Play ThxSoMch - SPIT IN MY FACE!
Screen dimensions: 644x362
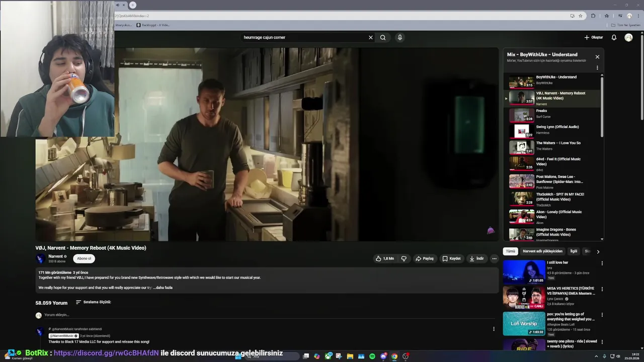pyautogui.click(x=552, y=199)
